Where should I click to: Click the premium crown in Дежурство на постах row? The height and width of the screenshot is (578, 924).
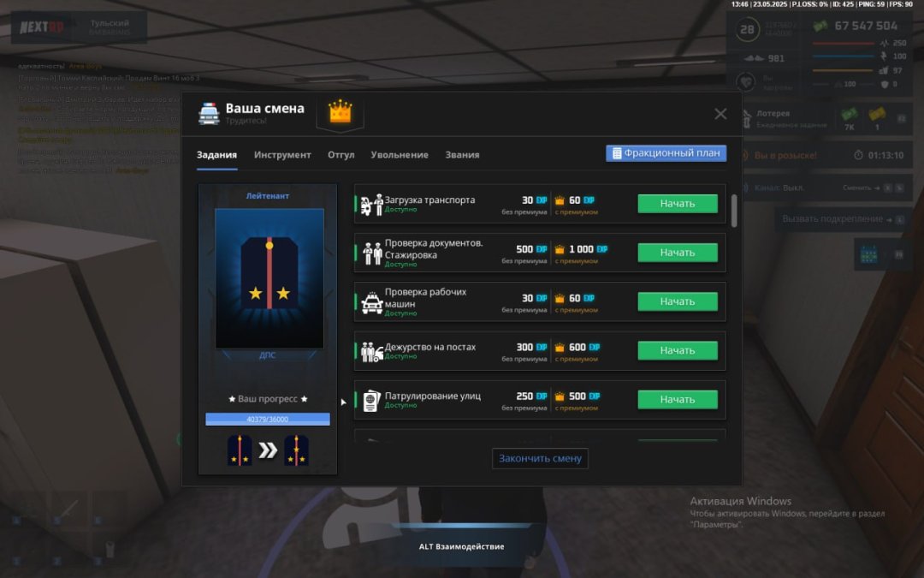pos(560,348)
